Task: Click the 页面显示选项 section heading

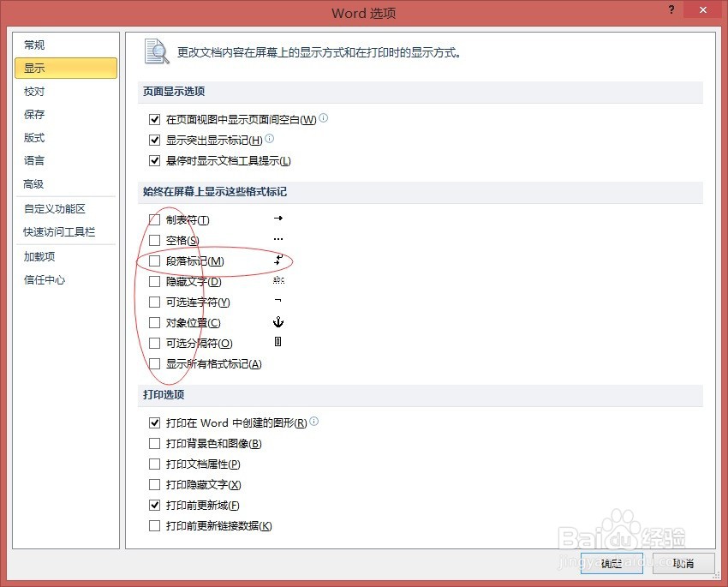Action: pyautogui.click(x=174, y=91)
